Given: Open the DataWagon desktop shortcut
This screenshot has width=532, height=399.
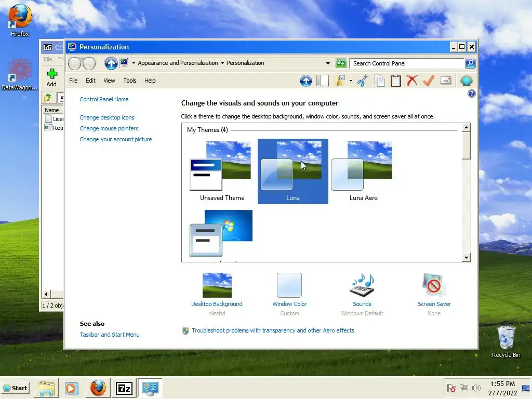Looking at the screenshot, I should tap(20, 74).
